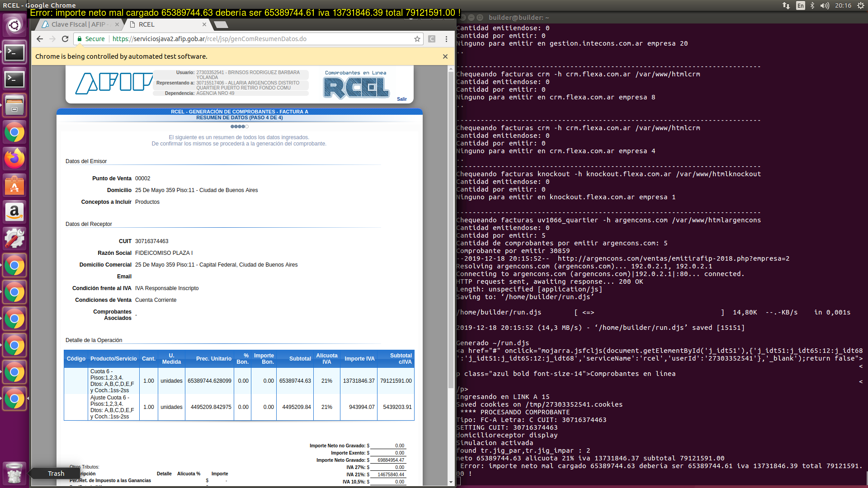The height and width of the screenshot is (488, 868).
Task: Close the Clave Fiscal AFIP tab
Action: [x=117, y=24]
